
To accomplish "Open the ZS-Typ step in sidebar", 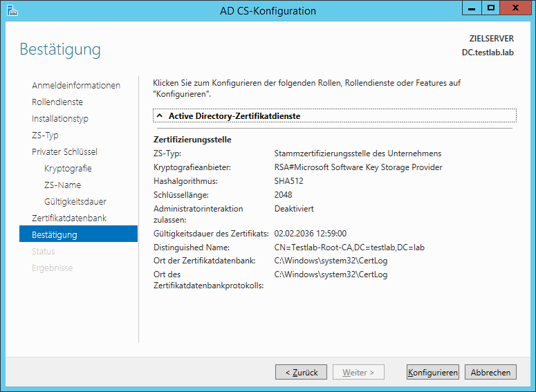I will [45, 136].
